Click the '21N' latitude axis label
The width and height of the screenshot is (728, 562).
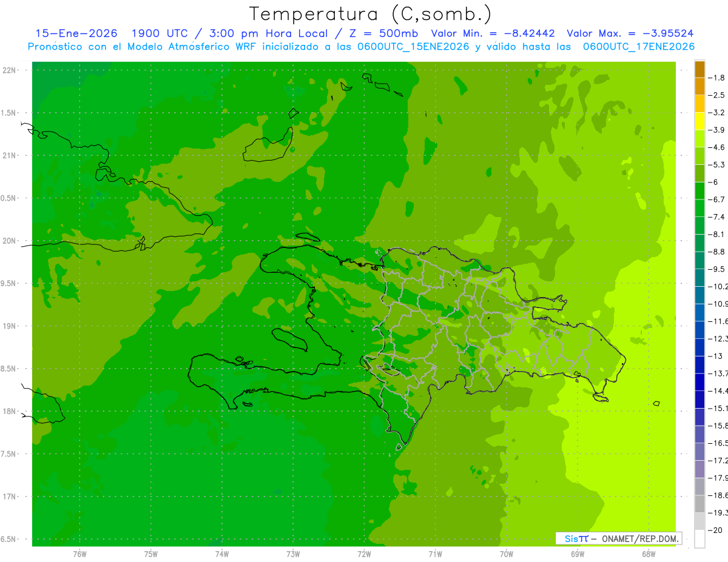[x=10, y=156]
